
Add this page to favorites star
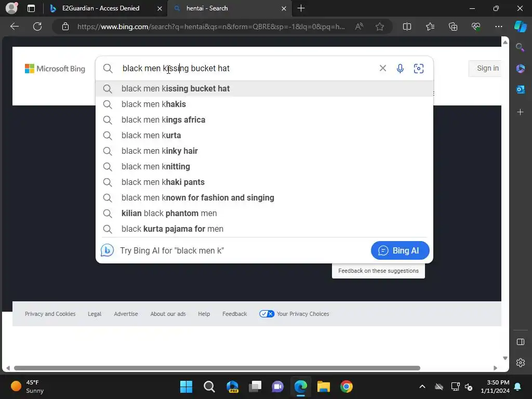380,26
